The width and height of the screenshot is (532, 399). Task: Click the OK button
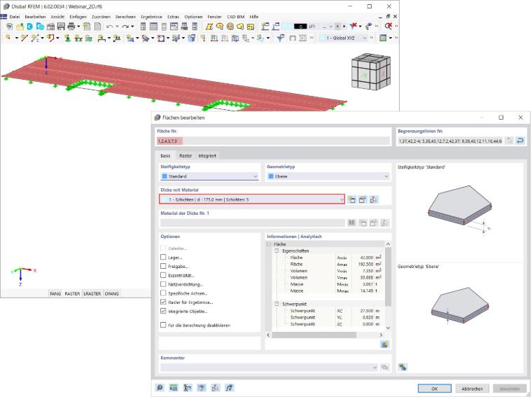[434, 388]
